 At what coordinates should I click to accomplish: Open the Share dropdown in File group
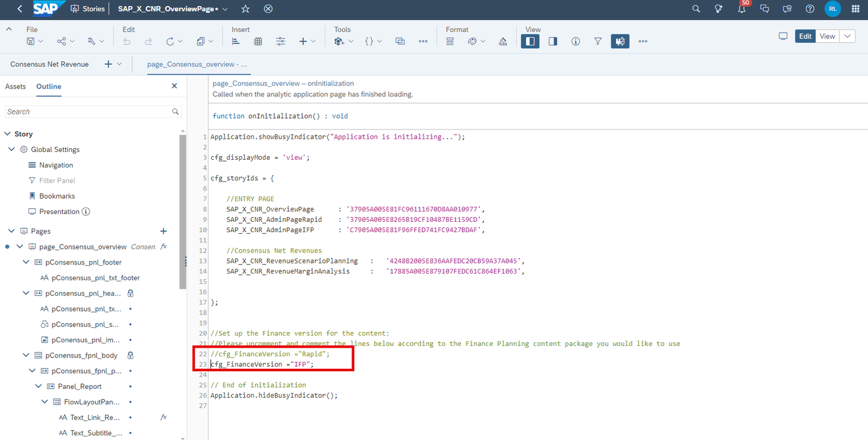coord(66,41)
